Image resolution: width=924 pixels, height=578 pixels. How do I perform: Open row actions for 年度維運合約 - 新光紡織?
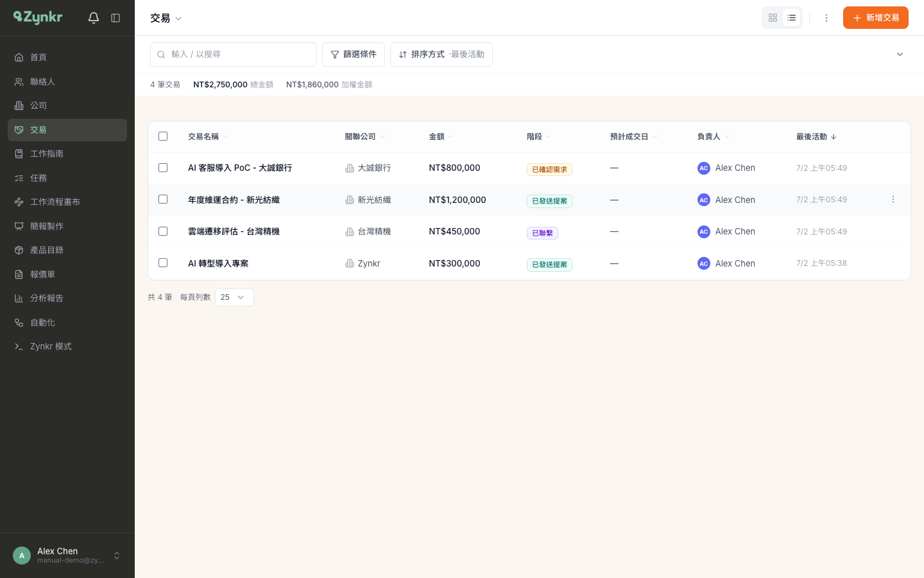(x=893, y=199)
